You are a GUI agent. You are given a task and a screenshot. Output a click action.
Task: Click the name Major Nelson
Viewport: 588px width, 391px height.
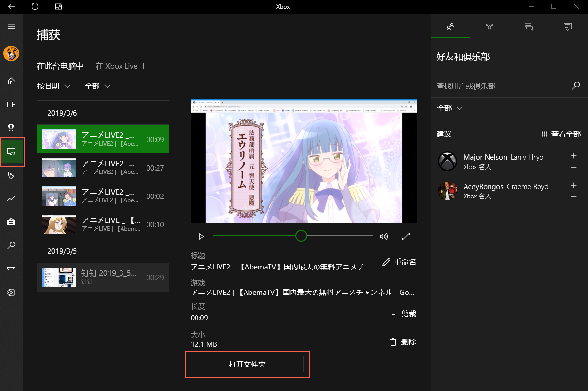(486, 157)
